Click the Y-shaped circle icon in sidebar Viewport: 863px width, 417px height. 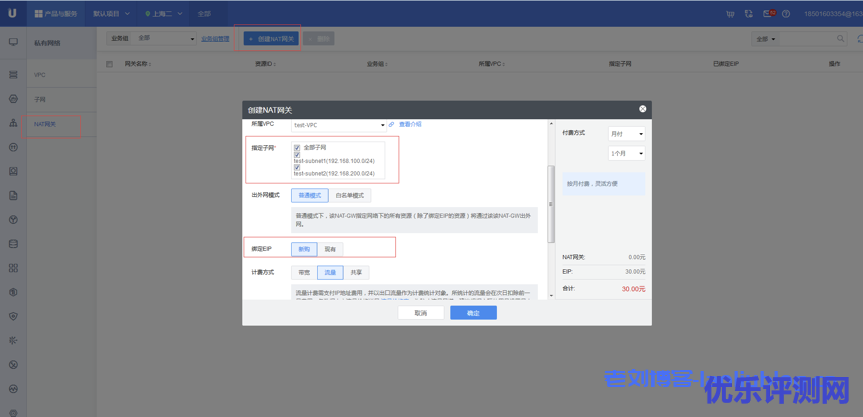[x=13, y=220]
